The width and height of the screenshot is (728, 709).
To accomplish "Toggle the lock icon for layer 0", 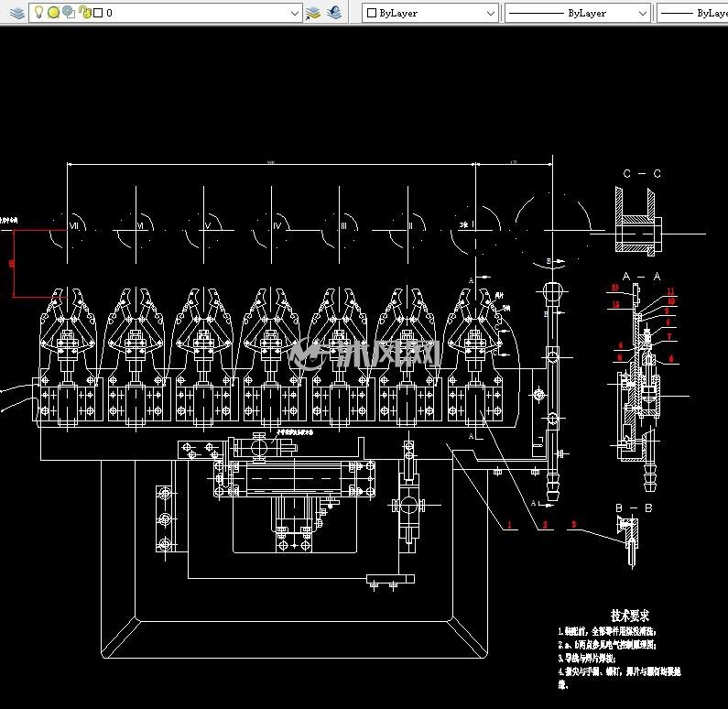I will click(85, 13).
